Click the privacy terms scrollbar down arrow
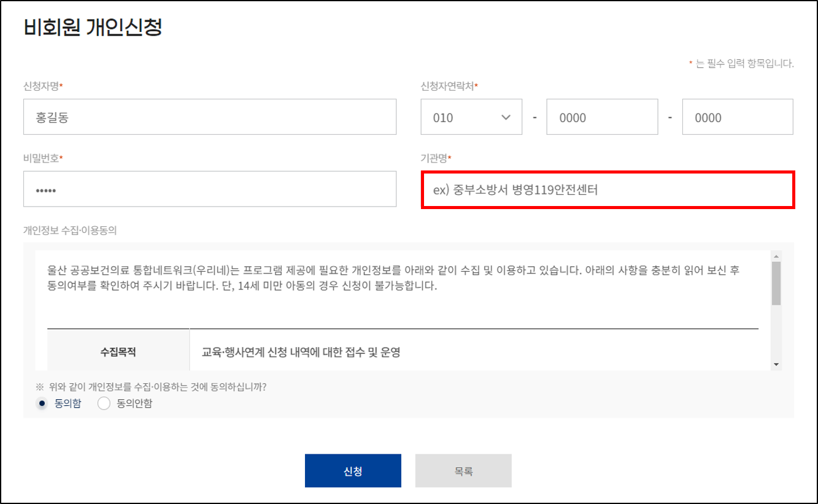This screenshot has width=818, height=504. [x=776, y=365]
